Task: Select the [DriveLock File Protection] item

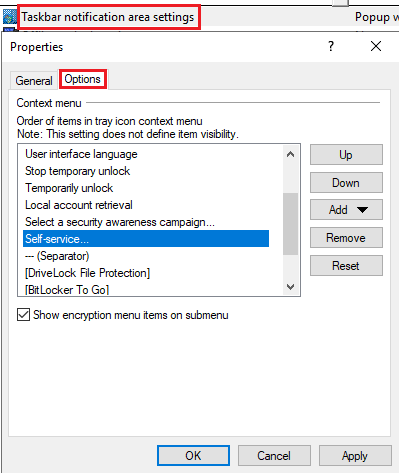Action: tap(146, 273)
